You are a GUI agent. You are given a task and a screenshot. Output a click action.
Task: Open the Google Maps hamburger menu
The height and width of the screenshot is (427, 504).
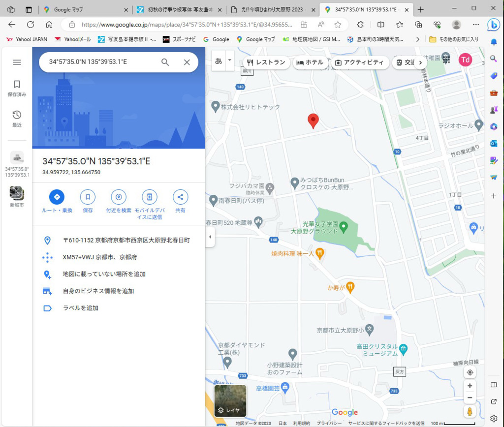point(17,62)
